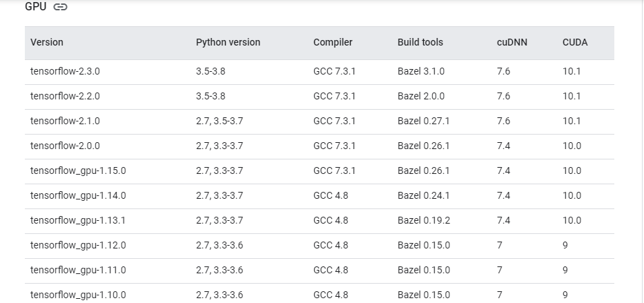Click the cuDNN column header
Screen dimensions: 644x303
(512, 42)
